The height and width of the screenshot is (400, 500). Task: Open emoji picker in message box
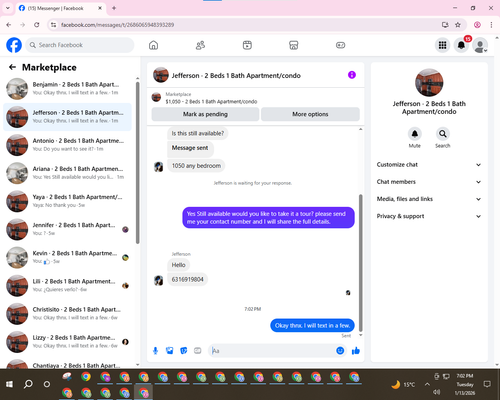(340, 351)
